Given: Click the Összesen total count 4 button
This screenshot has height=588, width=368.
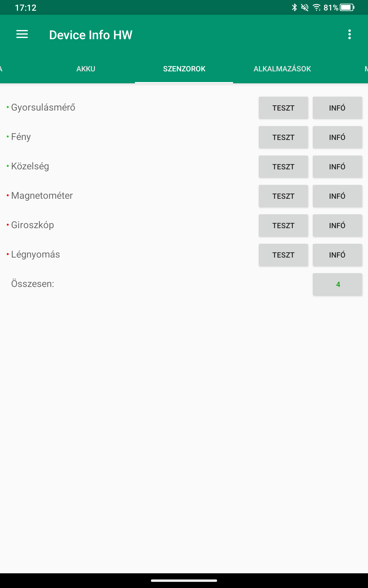Looking at the screenshot, I should [337, 284].
